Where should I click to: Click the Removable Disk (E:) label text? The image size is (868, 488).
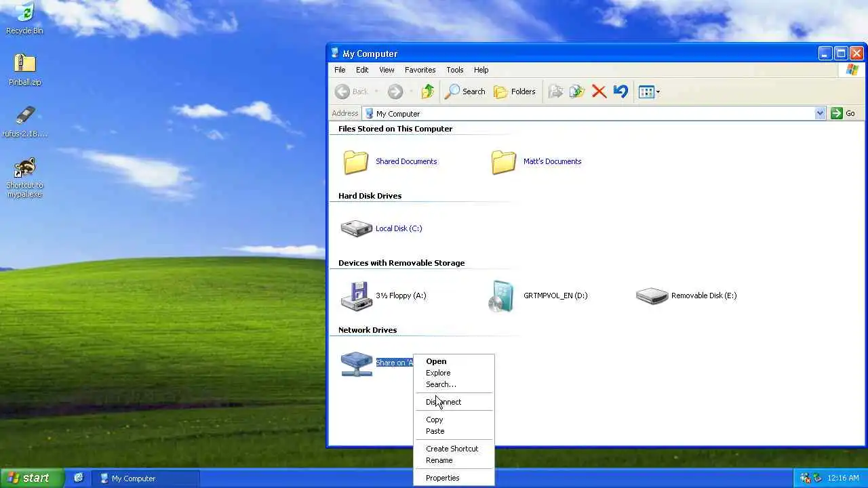pyautogui.click(x=704, y=296)
